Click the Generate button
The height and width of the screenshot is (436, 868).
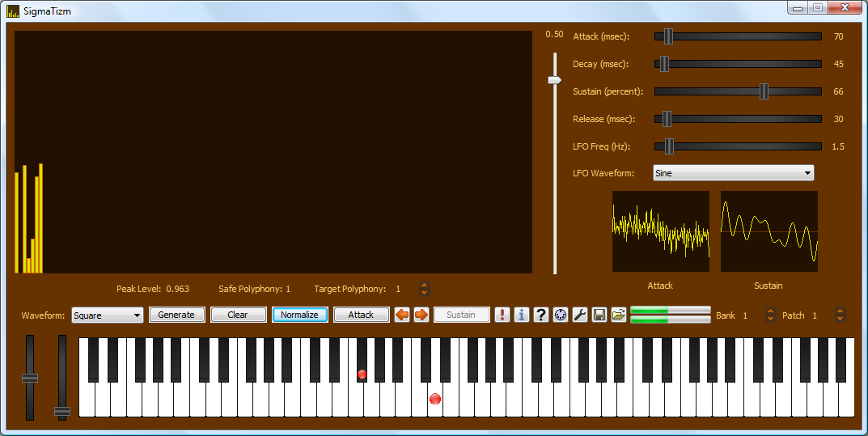(176, 315)
